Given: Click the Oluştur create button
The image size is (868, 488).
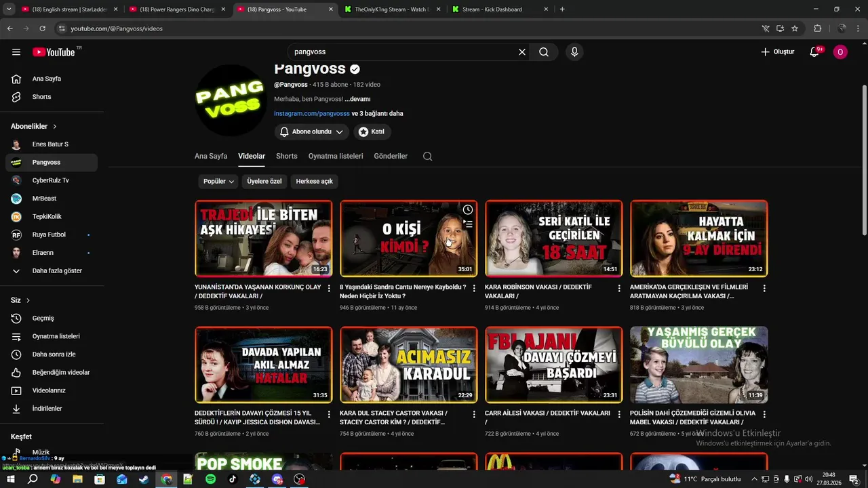Looking at the screenshot, I should 777,52.
